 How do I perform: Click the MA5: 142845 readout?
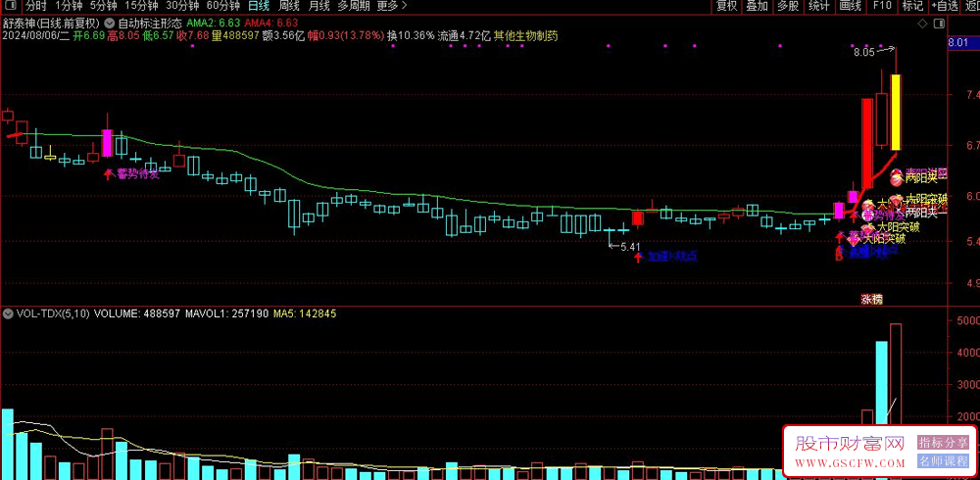pos(307,314)
